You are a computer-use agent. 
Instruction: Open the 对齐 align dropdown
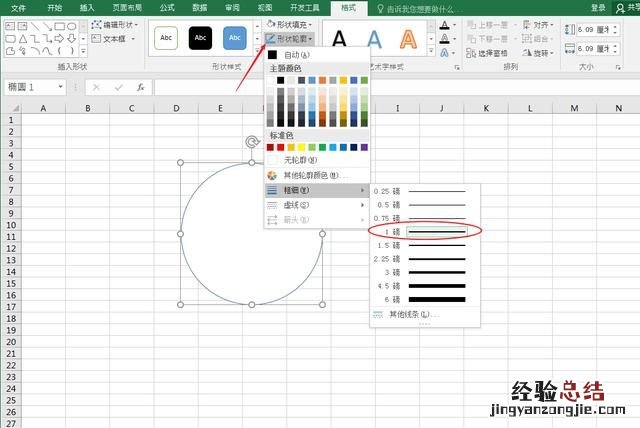click(538, 25)
